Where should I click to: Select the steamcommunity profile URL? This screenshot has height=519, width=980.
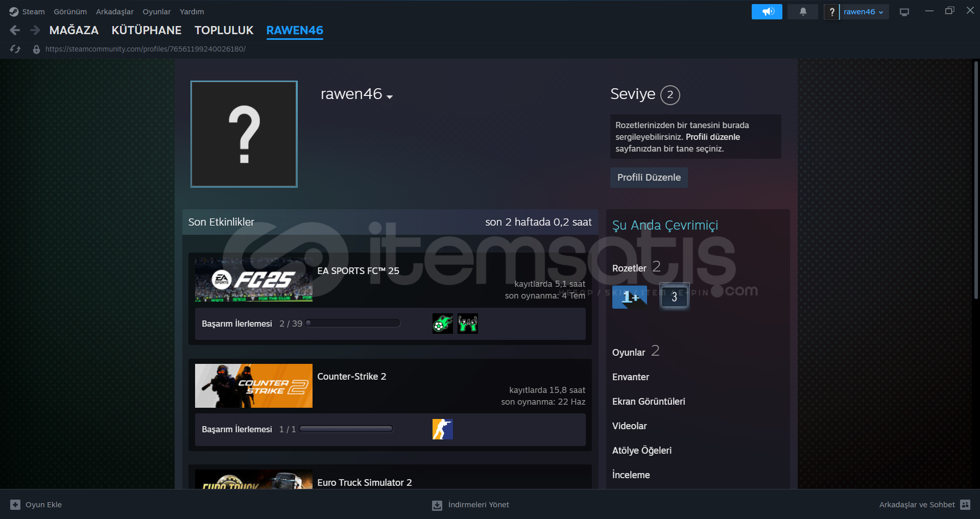[146, 49]
